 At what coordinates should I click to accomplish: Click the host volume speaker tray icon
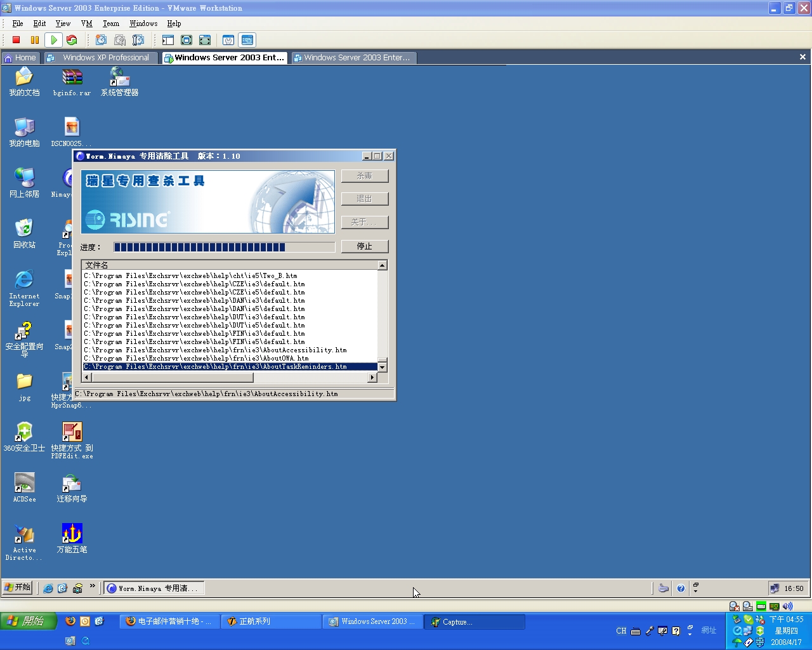(787, 606)
